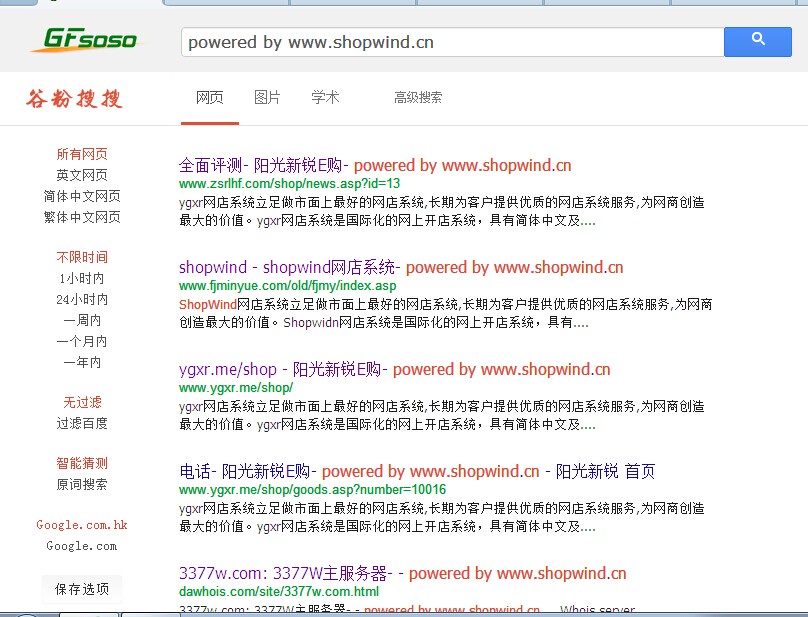Select the 无过滤 option
Screen dimensions: 808x617
(x=82, y=402)
